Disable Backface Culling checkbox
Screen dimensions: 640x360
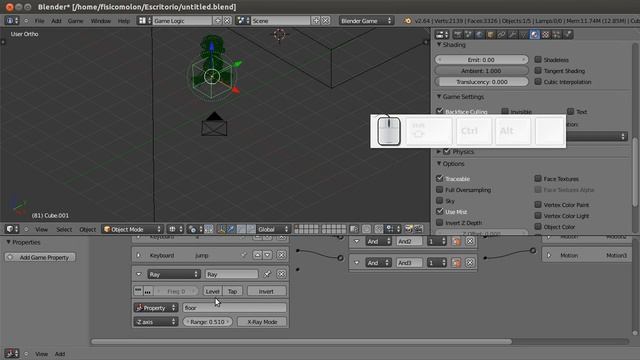point(440,111)
